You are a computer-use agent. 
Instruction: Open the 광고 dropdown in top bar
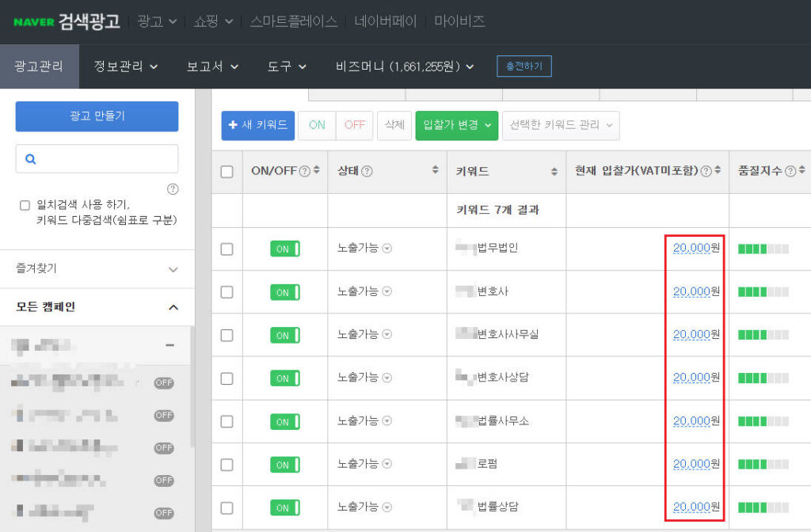pos(158,21)
